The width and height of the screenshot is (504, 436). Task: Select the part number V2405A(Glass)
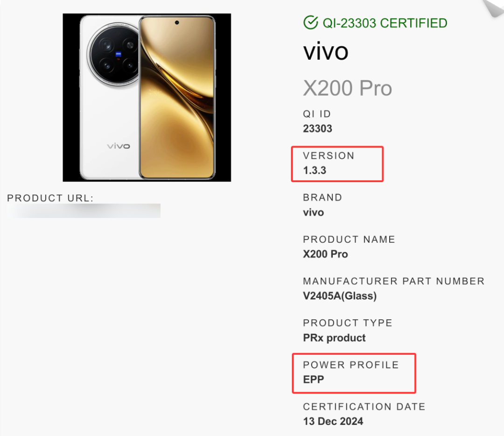click(340, 296)
